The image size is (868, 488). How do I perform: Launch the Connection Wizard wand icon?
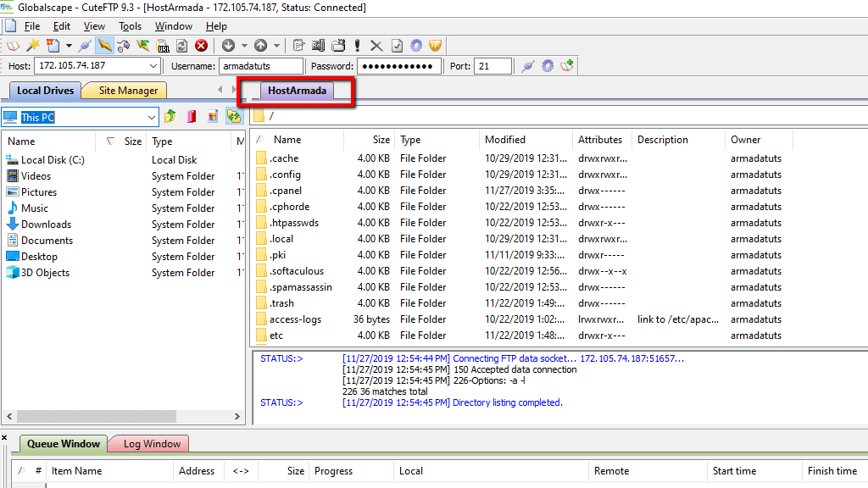[x=33, y=46]
